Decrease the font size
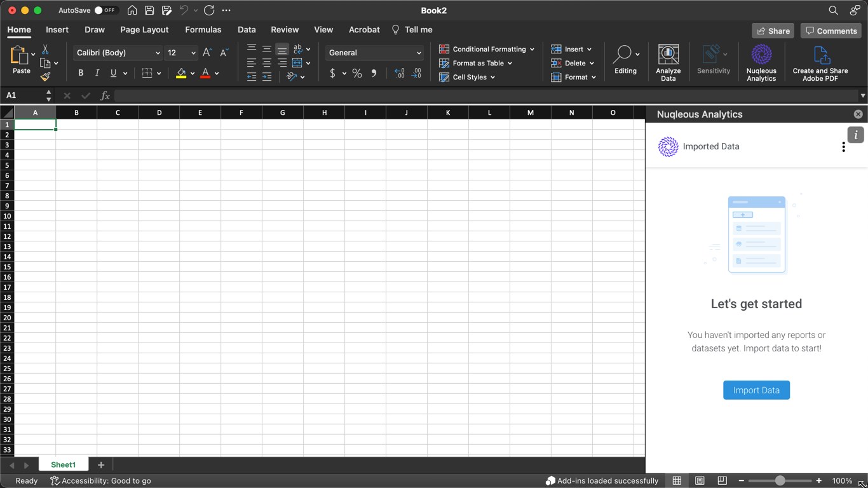The width and height of the screenshot is (868, 488). point(224,53)
